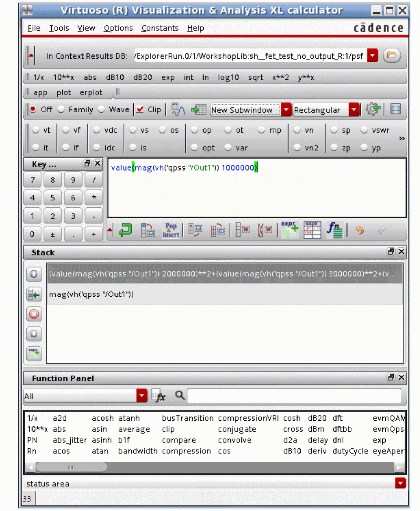Click the add expression icon in buffer toolbar
Image resolution: width=420 pixels, height=511 pixels.
[290, 230]
